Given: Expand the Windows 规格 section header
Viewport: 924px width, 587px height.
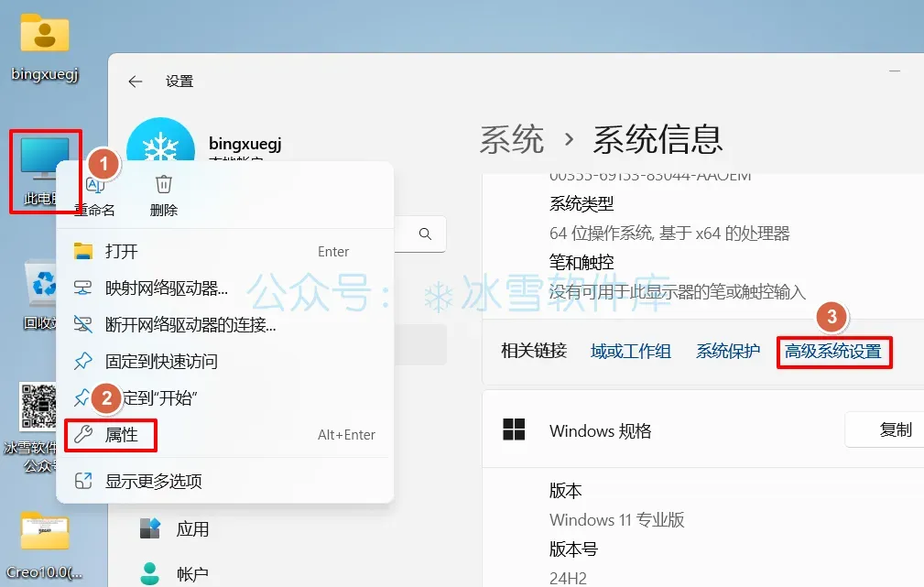Looking at the screenshot, I should (x=703, y=429).
